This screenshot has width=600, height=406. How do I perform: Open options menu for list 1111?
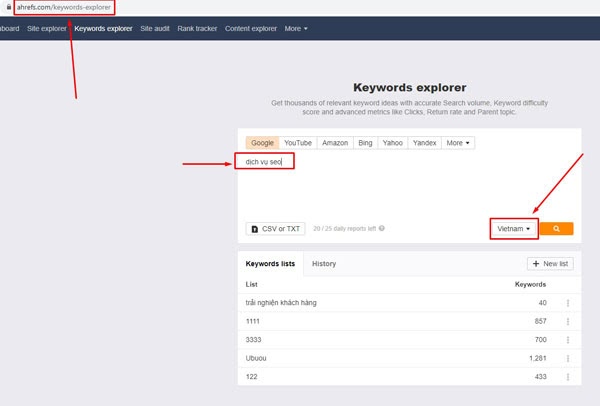pyautogui.click(x=568, y=321)
